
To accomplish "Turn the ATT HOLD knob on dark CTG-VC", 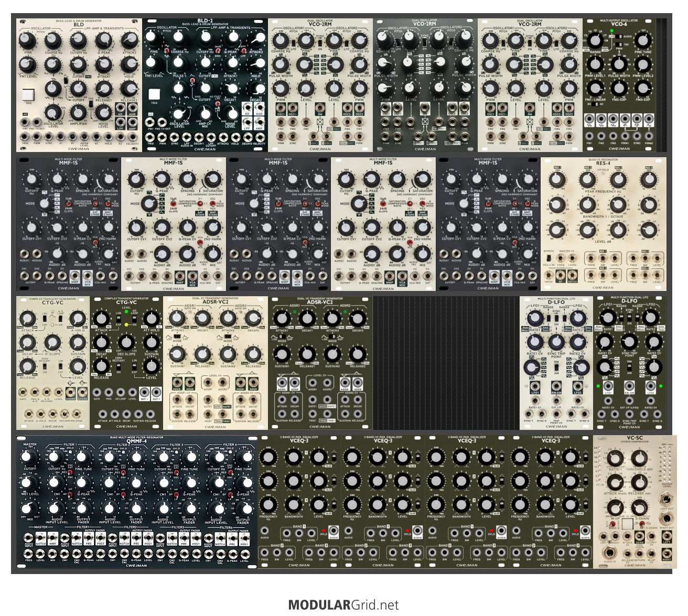I will [x=152, y=318].
